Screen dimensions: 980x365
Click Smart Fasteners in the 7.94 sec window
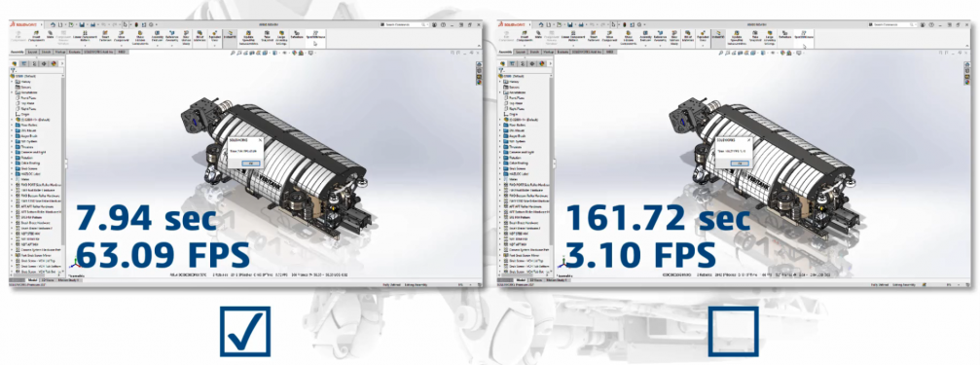105,36
